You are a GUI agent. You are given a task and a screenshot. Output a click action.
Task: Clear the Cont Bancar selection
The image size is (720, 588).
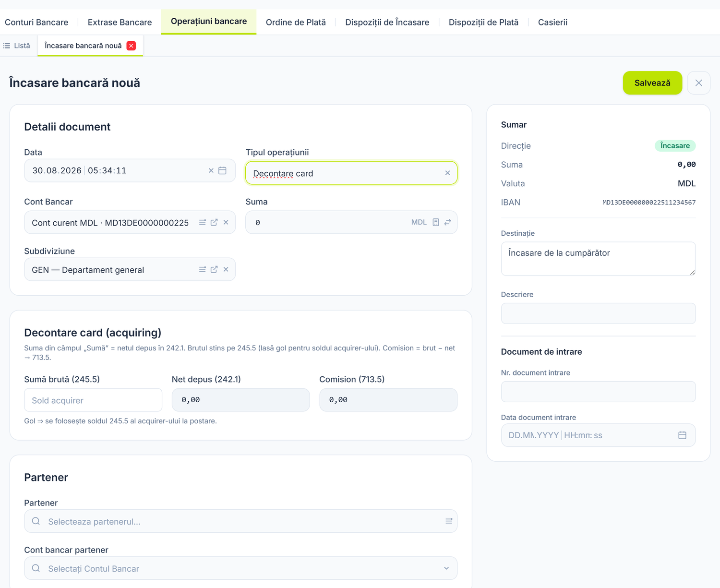click(x=226, y=222)
